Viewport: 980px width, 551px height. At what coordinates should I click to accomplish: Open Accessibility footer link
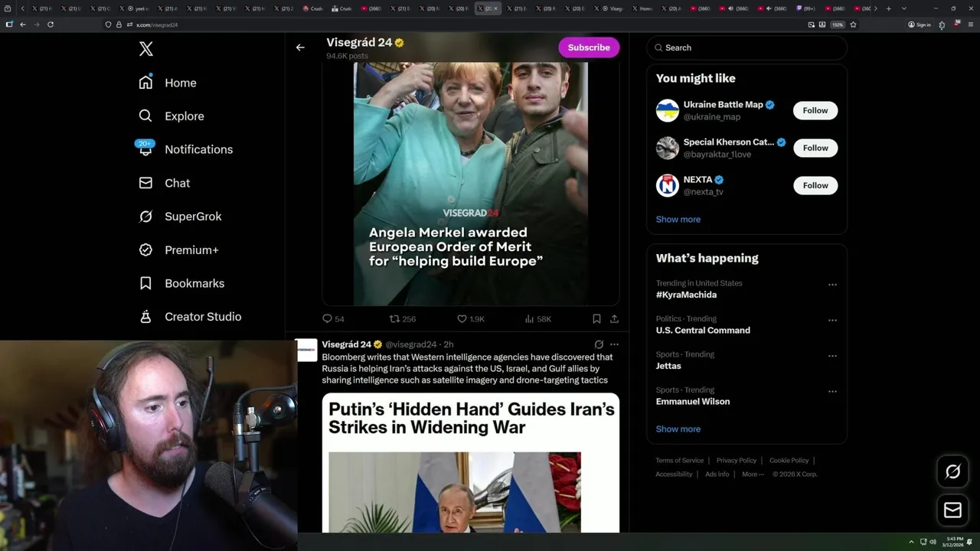coord(674,474)
